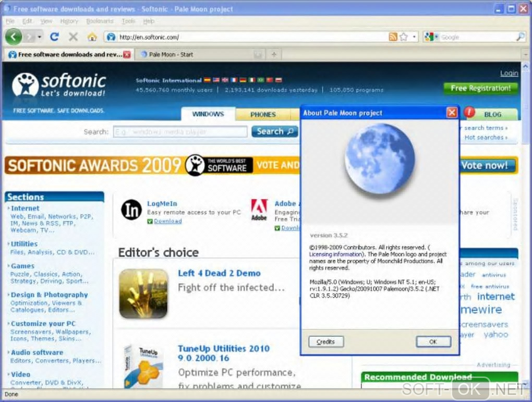Go to the Home page icon
Viewport: 532px width, 402px height.
coord(92,36)
